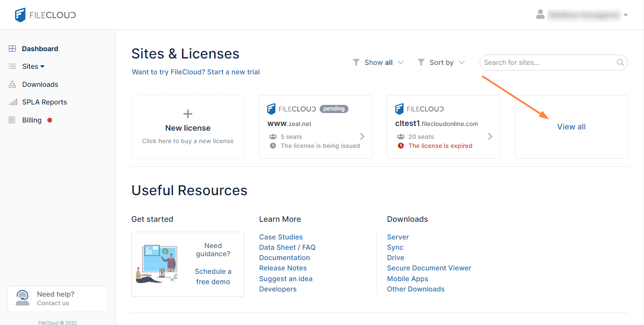Screen dimensions: 644x325
Task: Click the search magnifier icon
Action: point(620,62)
